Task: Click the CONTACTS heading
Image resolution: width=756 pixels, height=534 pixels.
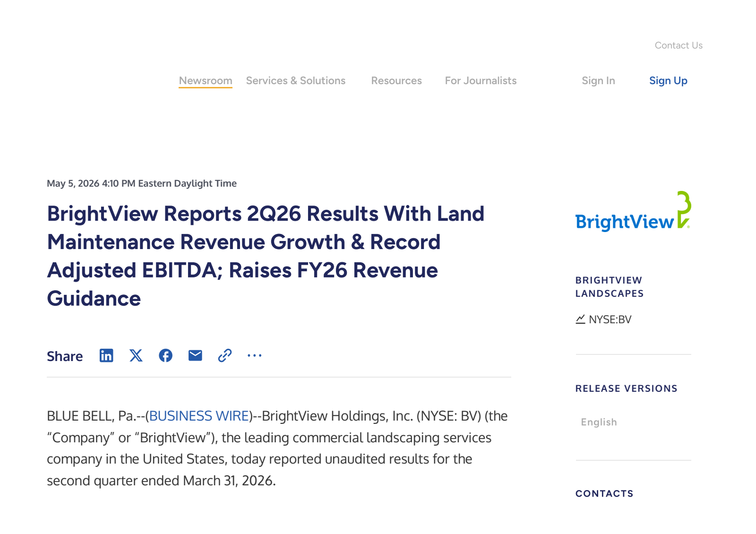Action: [604, 493]
